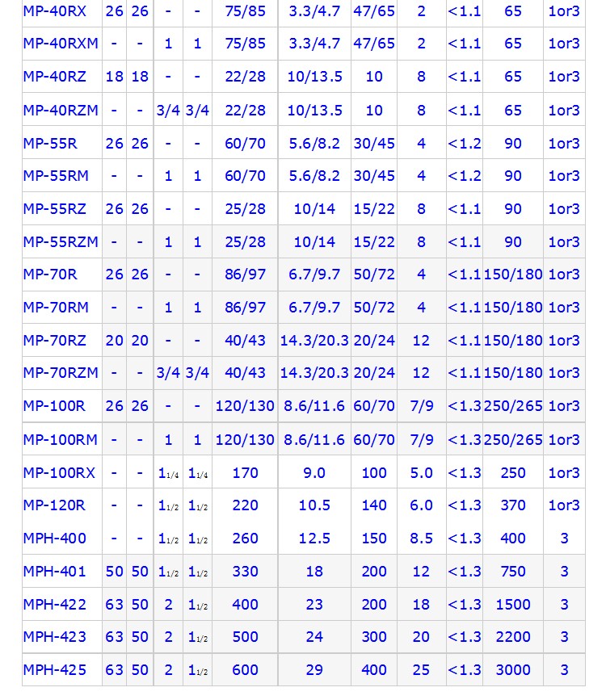
Task: Select the 1500 cell in MPH-422 row
Action: click(513, 604)
